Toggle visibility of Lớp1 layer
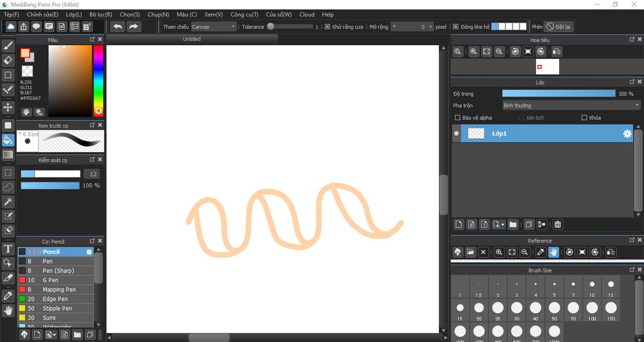This screenshot has height=342, width=644. coord(457,133)
